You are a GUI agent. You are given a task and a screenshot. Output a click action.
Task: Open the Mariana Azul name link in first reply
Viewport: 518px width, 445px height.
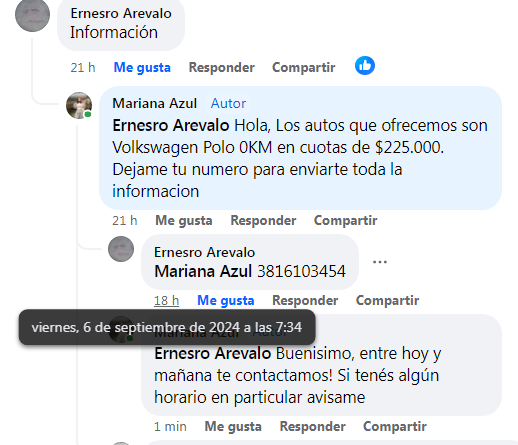pyautogui.click(x=155, y=104)
